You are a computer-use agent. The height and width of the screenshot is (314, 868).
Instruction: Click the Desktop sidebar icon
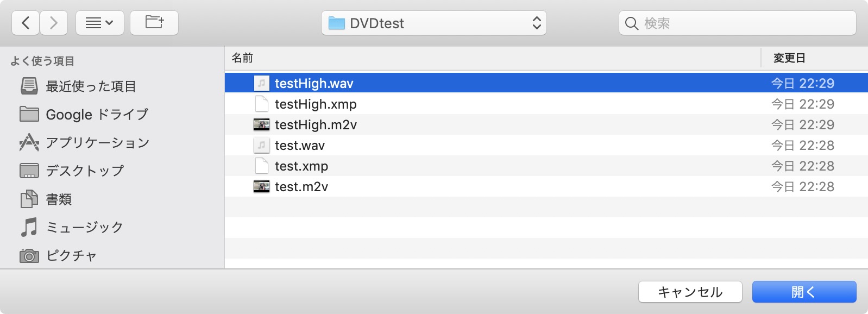29,171
